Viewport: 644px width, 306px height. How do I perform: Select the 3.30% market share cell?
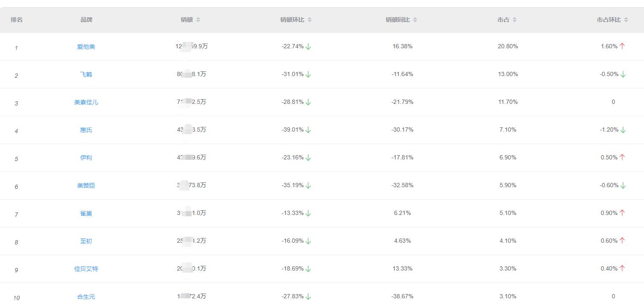pos(508,268)
